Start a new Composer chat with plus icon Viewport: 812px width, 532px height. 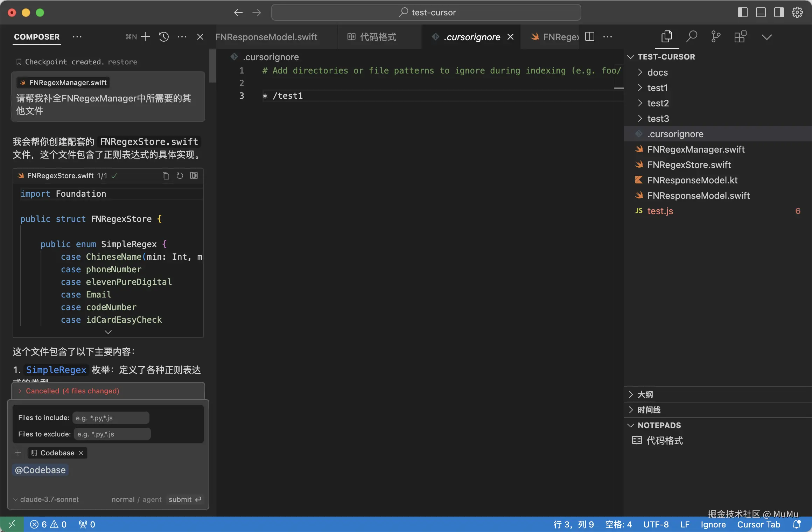click(x=145, y=36)
